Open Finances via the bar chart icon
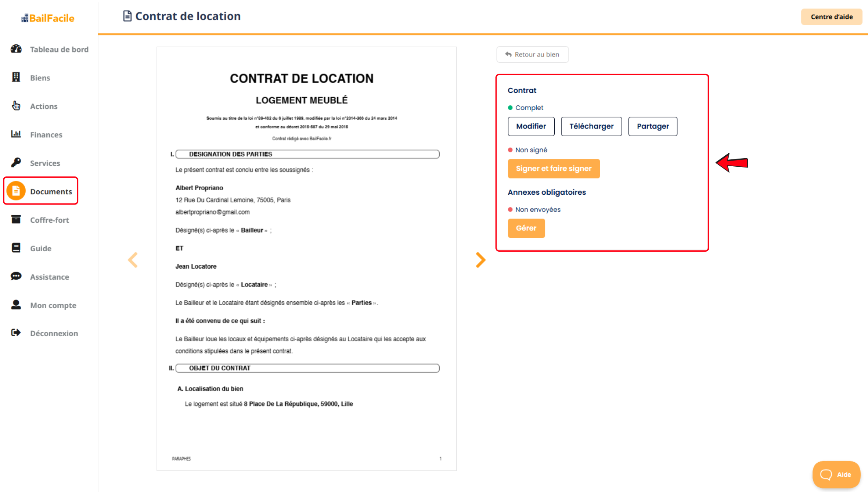 (16, 134)
